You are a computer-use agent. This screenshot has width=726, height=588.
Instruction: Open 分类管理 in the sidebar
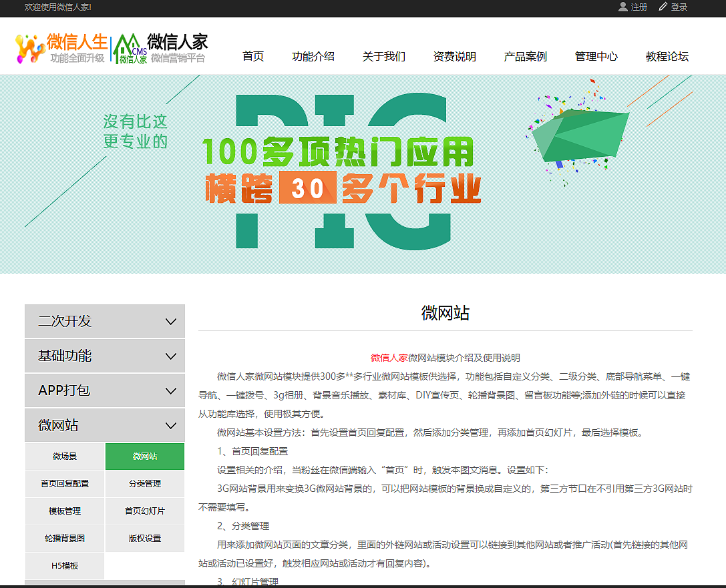[x=144, y=484]
